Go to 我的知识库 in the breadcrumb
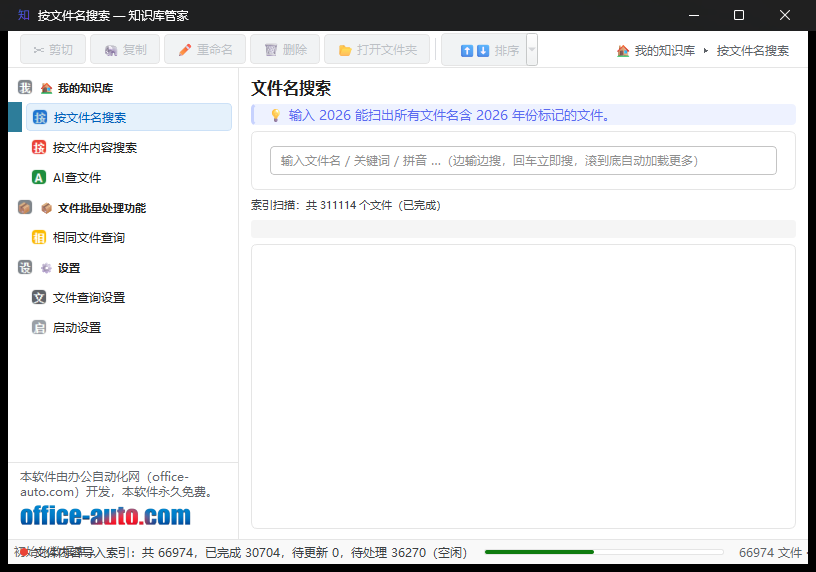This screenshot has width=816, height=572. (665, 50)
